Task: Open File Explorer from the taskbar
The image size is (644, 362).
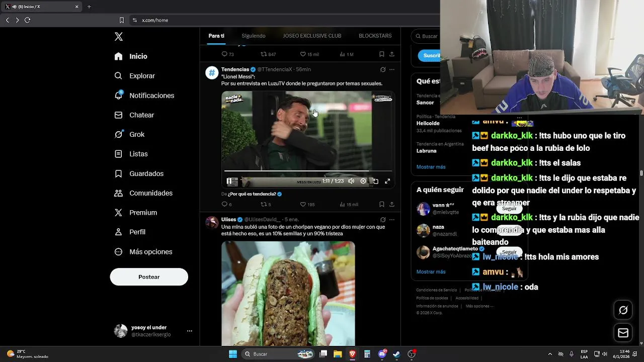Action: point(338,354)
